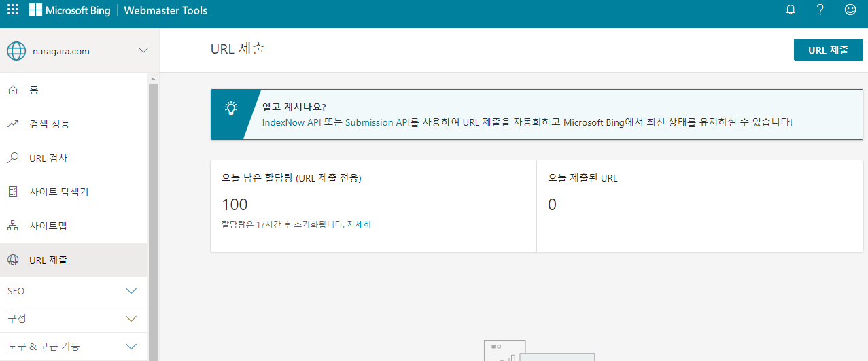
Task: Open the Submission API link
Action: 377,122
